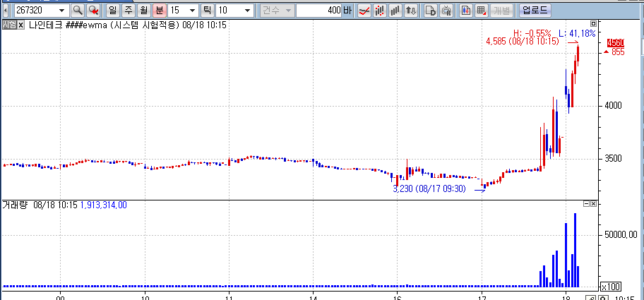This screenshot has width=644, height=300.
Task: Select the 틱 (tick) period button
Action: pos(207,11)
